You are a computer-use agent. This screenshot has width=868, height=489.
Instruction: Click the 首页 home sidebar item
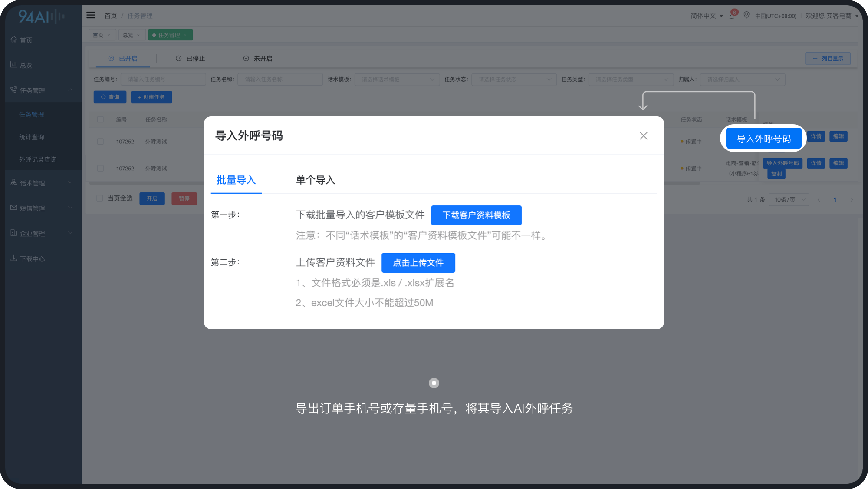tap(26, 40)
